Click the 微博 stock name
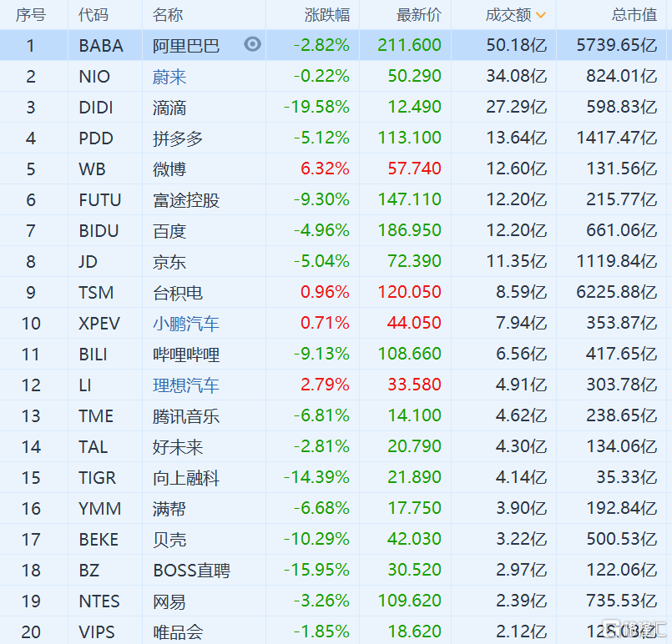672x644 pixels. pyautogui.click(x=169, y=169)
